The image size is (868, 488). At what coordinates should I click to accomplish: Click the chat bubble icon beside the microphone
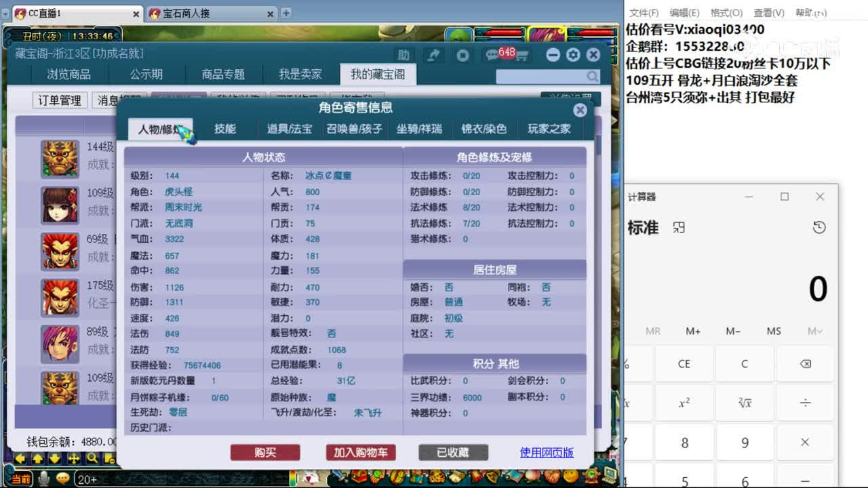[63, 479]
